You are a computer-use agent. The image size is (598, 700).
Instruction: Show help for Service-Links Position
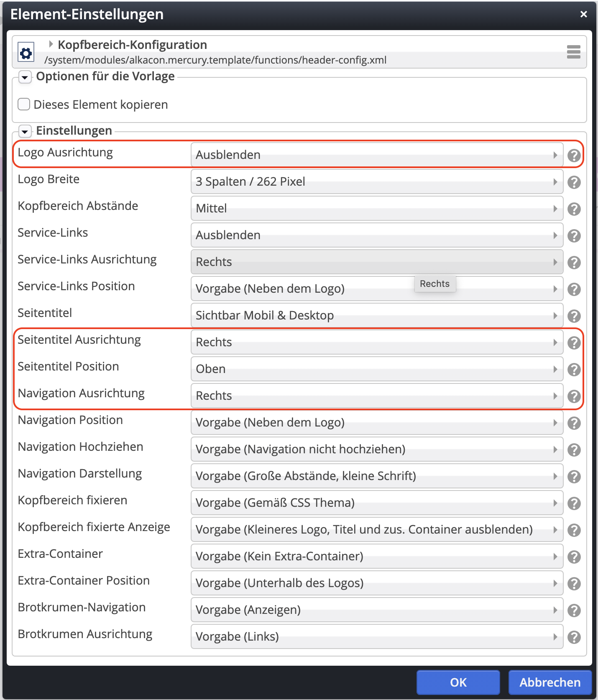(x=574, y=289)
